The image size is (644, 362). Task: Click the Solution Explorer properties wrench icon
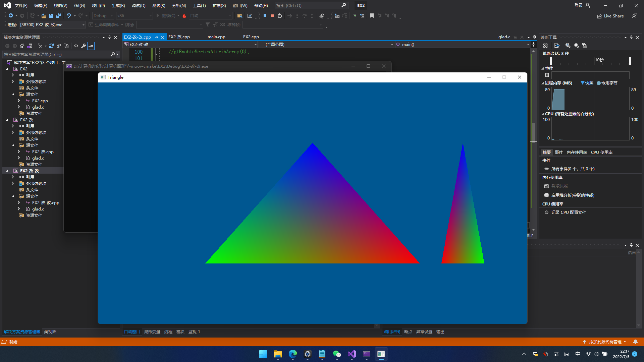tap(84, 46)
